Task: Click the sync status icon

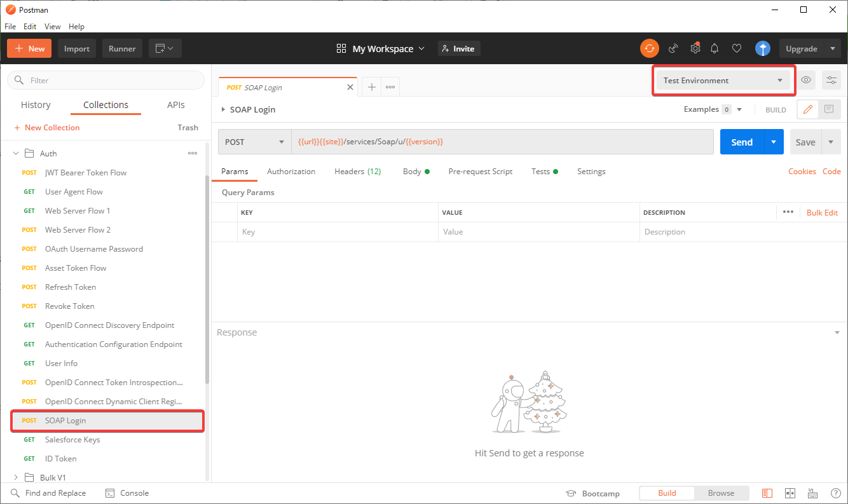Action: click(649, 48)
